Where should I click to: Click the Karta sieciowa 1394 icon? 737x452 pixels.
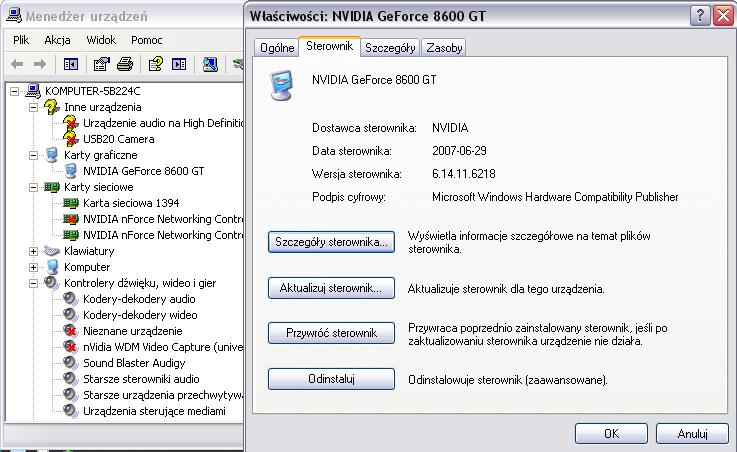coord(71,203)
